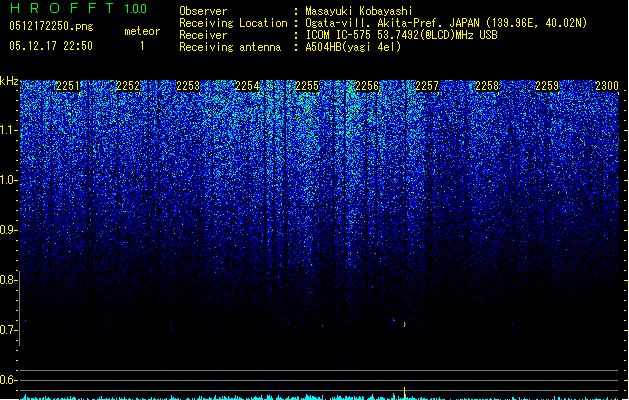629x400 pixels.
Task: Click the 2257 time marker
Action: pyautogui.click(x=427, y=86)
